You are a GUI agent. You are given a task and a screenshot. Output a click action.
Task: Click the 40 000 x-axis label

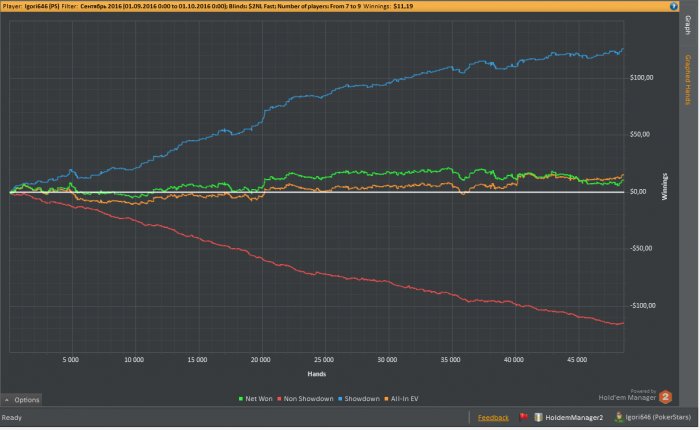[513, 359]
